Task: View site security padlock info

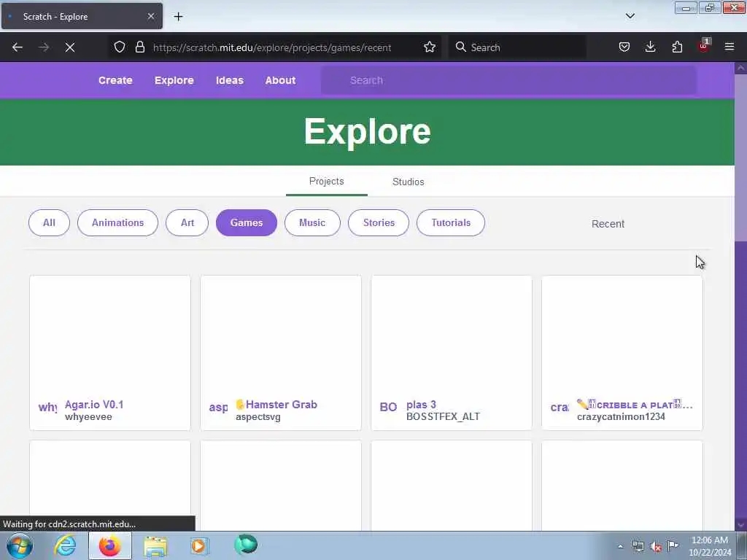Action: (x=139, y=47)
